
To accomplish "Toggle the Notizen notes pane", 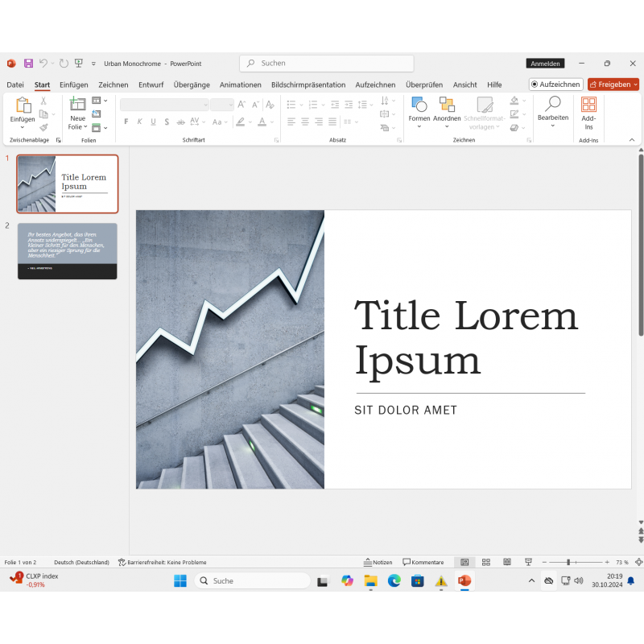I will click(378, 562).
